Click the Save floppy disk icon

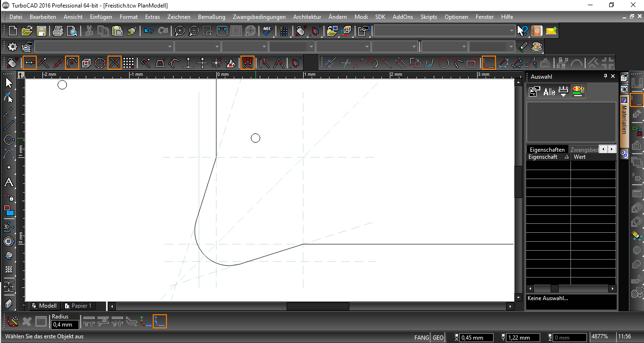pos(41,31)
